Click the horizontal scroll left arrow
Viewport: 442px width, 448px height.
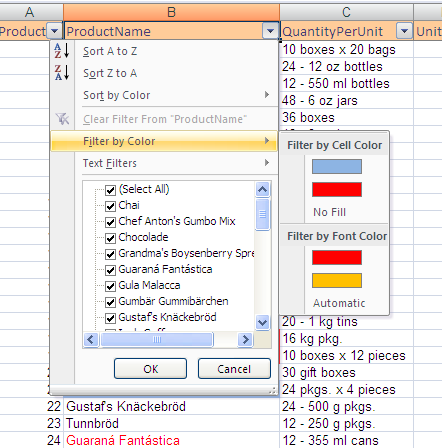91,340
